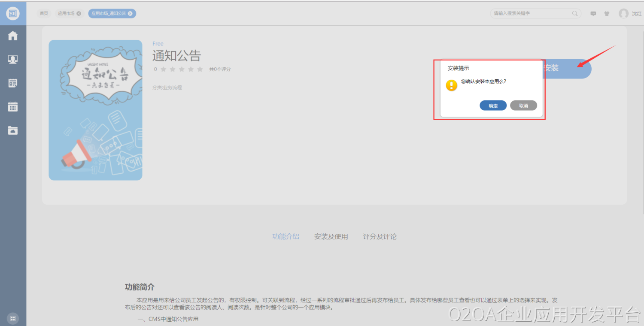Open the cloud folder icon in the sidebar
This screenshot has height=326, width=644.
pyautogui.click(x=13, y=130)
